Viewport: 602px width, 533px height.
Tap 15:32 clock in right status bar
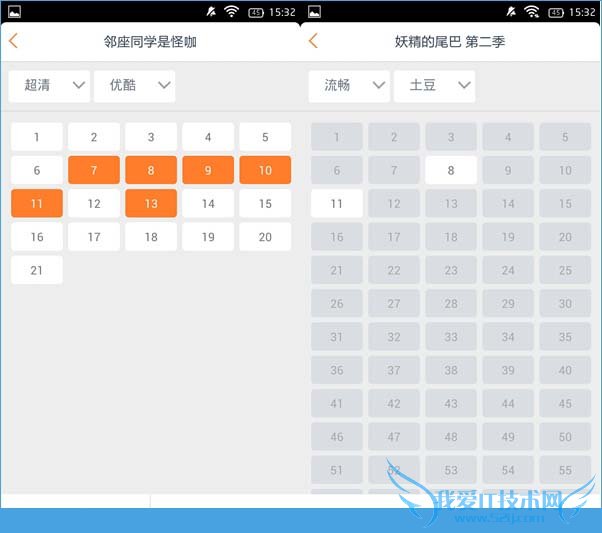click(x=582, y=12)
